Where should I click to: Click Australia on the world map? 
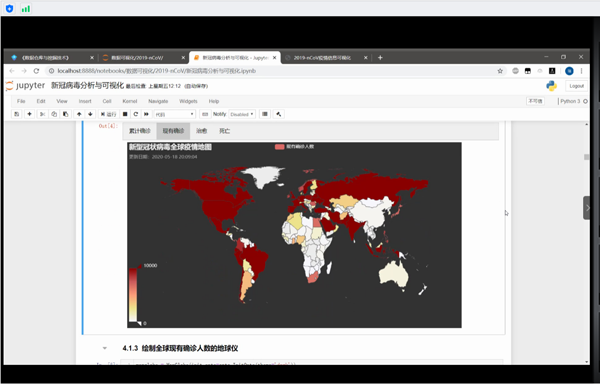[x=393, y=273]
